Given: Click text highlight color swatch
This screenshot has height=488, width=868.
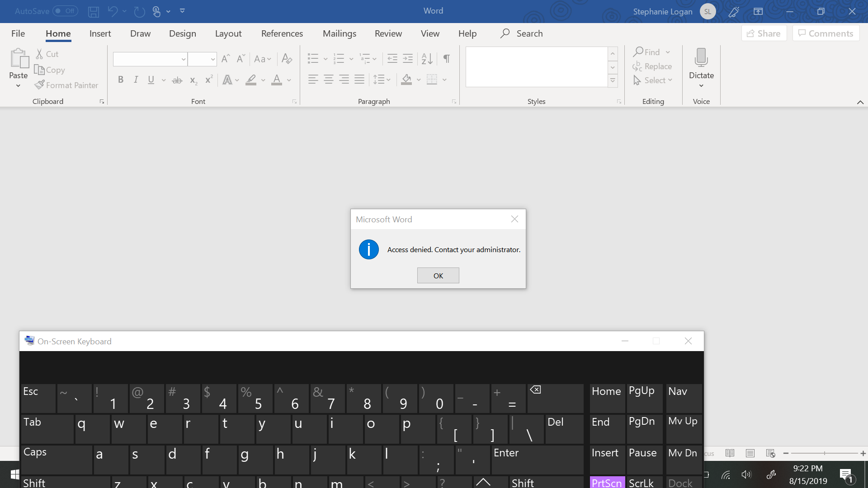Looking at the screenshot, I should pos(251,80).
